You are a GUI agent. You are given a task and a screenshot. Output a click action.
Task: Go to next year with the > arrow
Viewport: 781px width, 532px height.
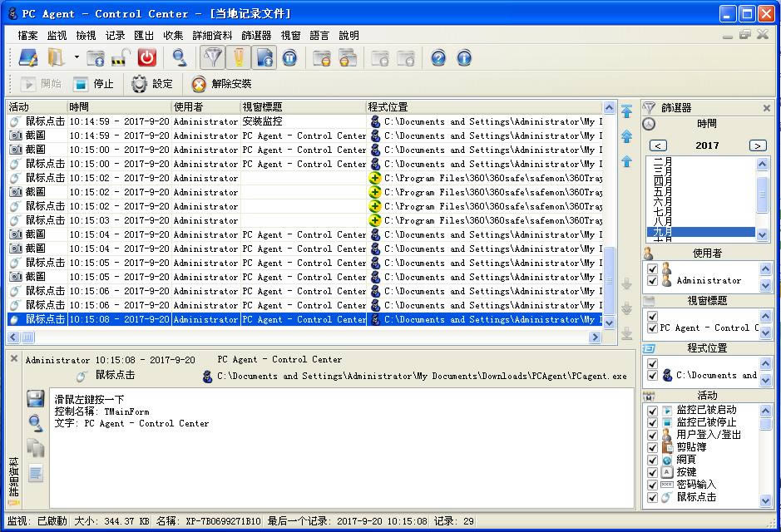click(x=757, y=145)
